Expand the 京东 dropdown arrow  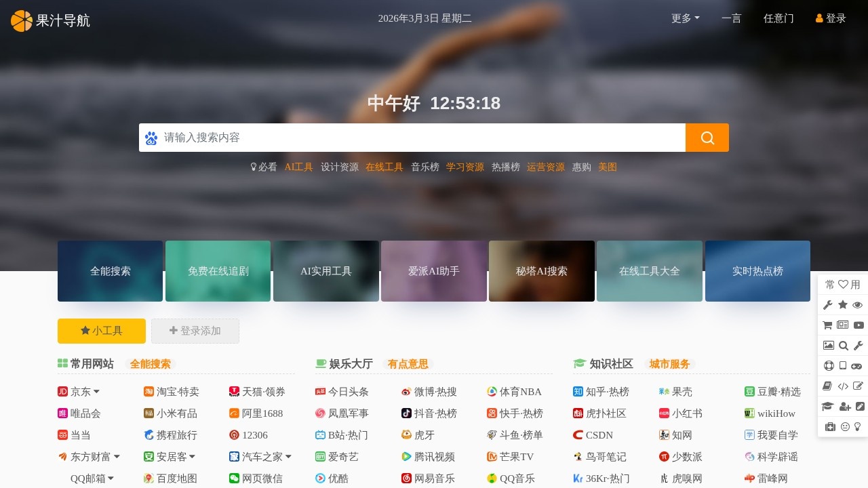click(97, 391)
